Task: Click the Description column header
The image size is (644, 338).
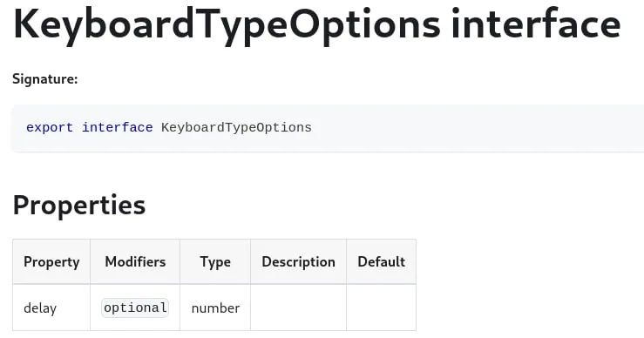Action: 299,261
